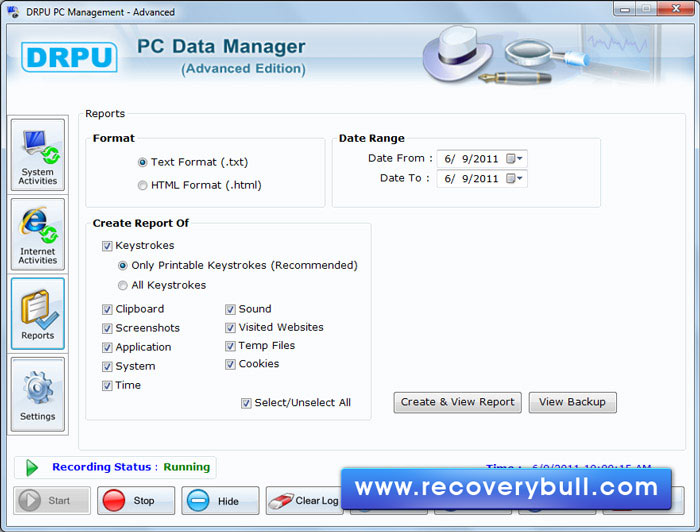Open Internet Activities panel
Image resolution: width=700 pixels, height=532 pixels.
pyautogui.click(x=38, y=235)
